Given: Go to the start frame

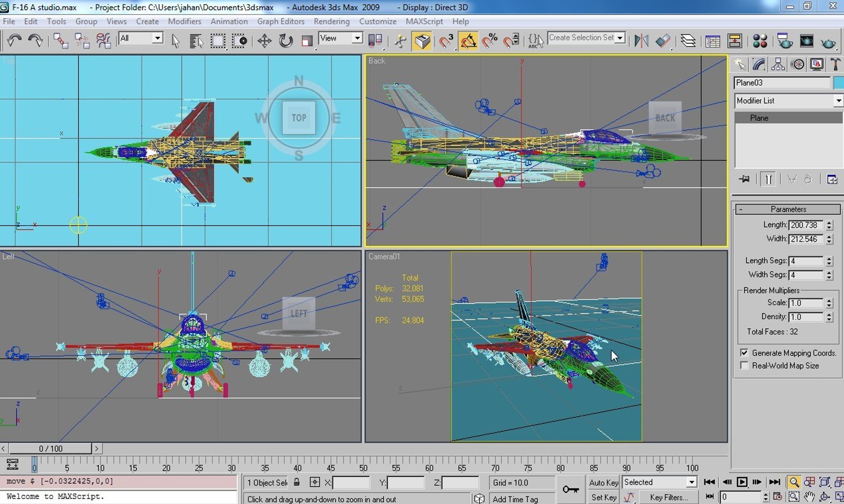Looking at the screenshot, I should coord(709,482).
